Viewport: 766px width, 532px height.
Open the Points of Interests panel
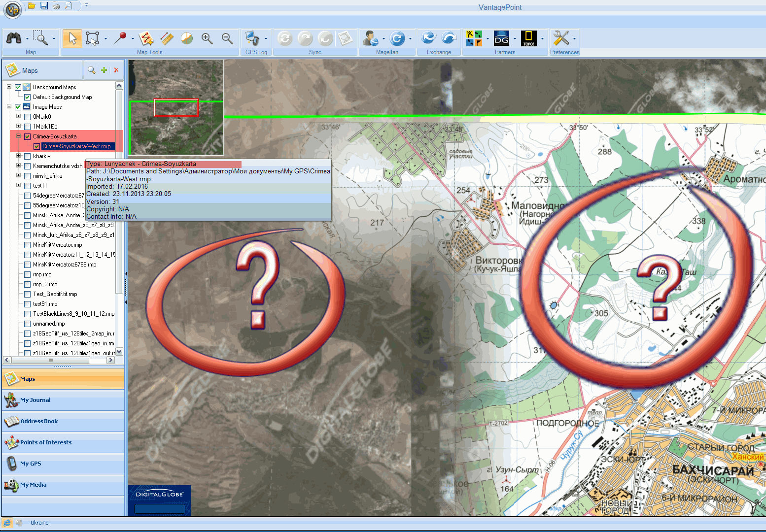46,442
